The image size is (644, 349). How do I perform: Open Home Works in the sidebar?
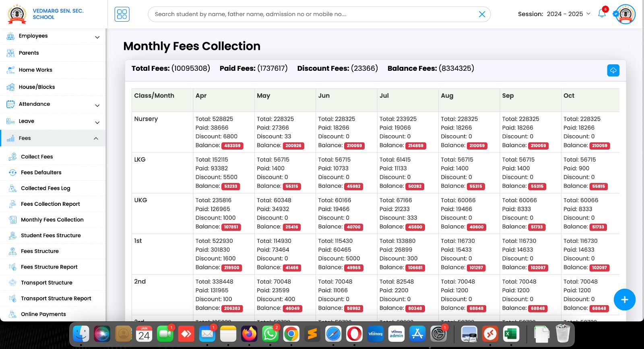click(53, 70)
